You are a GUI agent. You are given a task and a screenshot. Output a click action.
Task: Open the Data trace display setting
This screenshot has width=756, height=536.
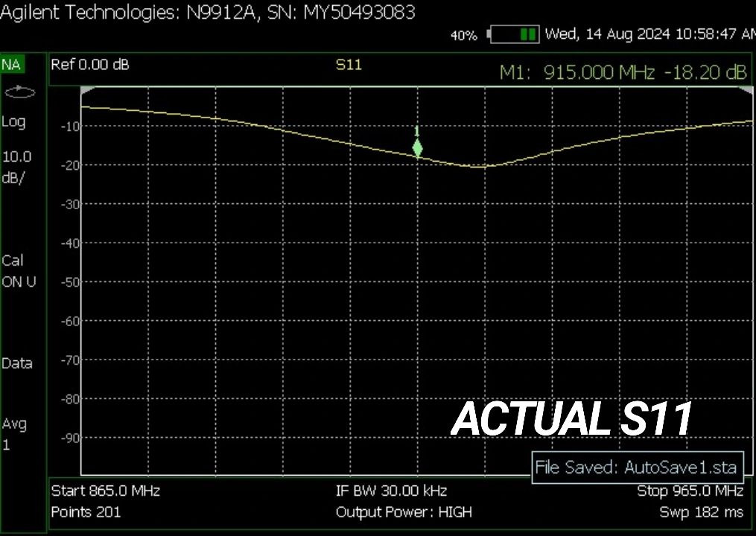17,363
